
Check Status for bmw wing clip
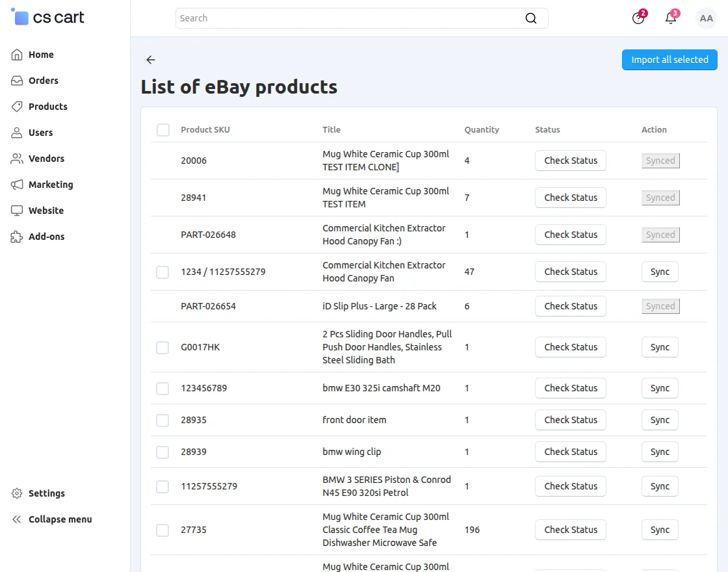pyautogui.click(x=570, y=452)
